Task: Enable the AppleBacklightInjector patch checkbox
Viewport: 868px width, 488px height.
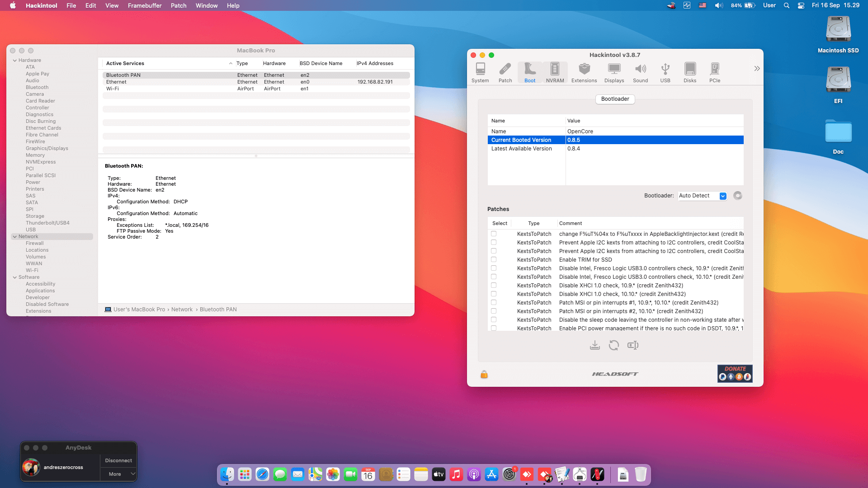Action: point(494,234)
